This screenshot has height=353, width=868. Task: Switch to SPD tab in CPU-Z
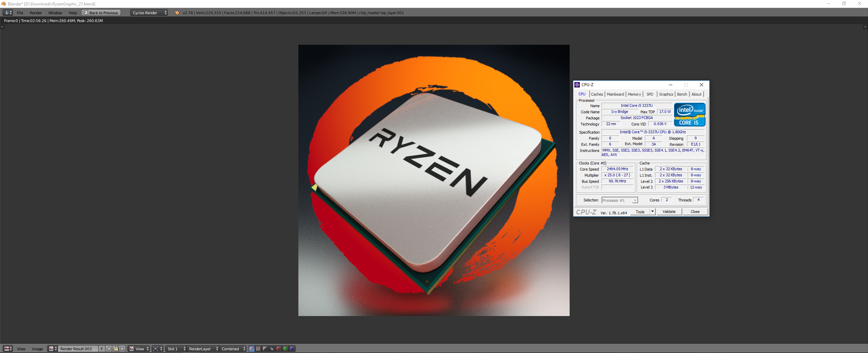pyautogui.click(x=650, y=94)
